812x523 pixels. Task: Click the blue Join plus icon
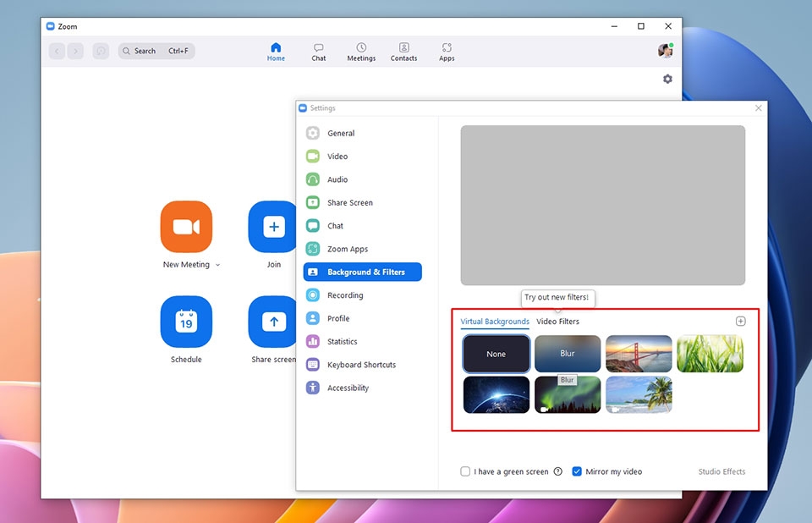click(272, 227)
